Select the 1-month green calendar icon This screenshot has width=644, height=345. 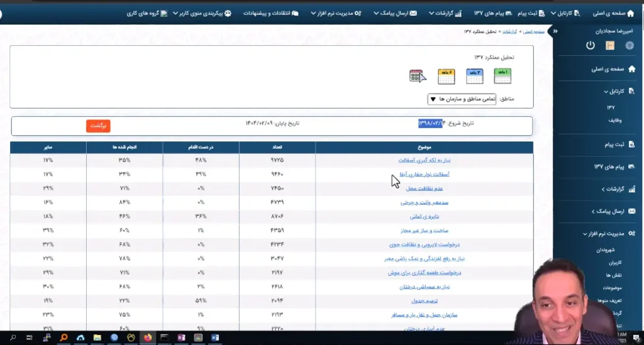[502, 76]
